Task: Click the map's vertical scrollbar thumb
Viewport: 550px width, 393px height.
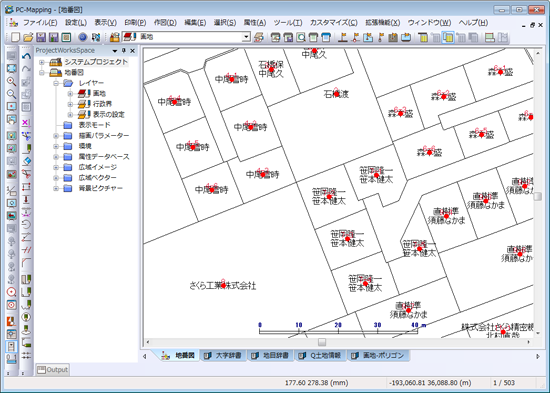Action: pyautogui.click(x=538, y=196)
